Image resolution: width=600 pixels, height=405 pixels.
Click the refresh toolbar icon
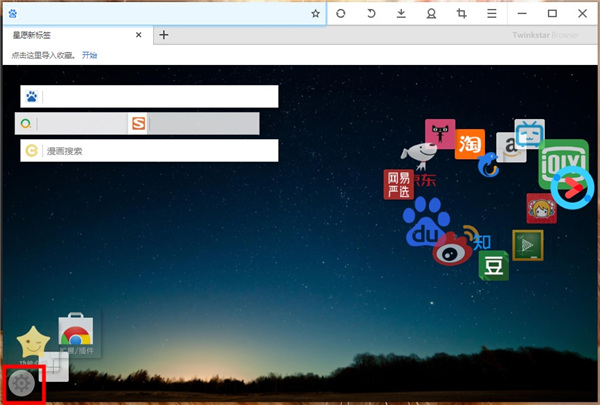(x=341, y=14)
